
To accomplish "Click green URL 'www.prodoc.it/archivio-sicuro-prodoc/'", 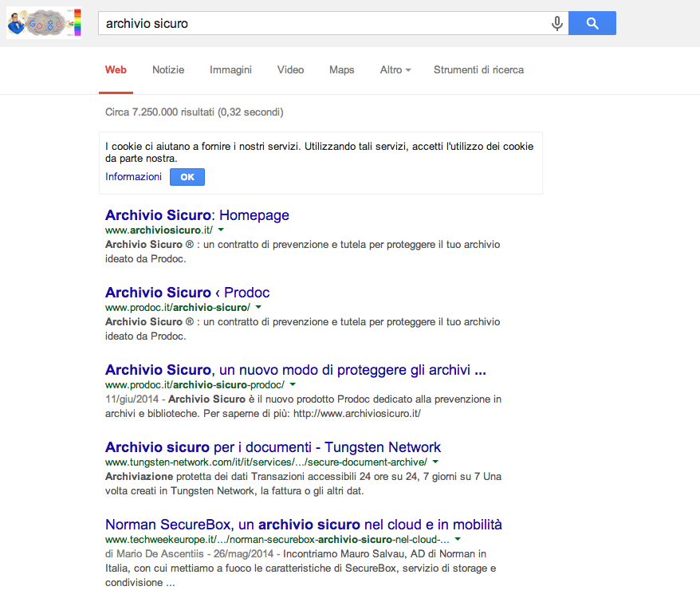I will tap(195, 384).
